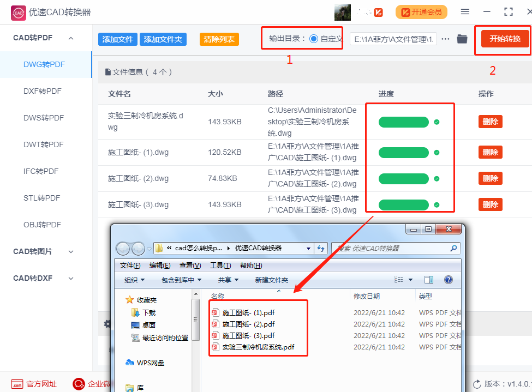Select DWS转PDF in the sidebar

point(44,118)
